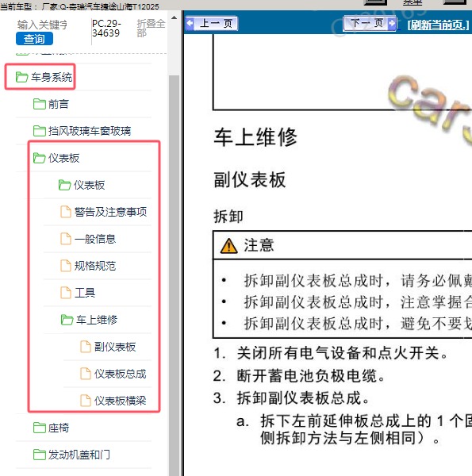Viewport: 472px width, 476px height.
Task: Collapse the nested 仪表板 subfolder icon
Action: pos(65,185)
